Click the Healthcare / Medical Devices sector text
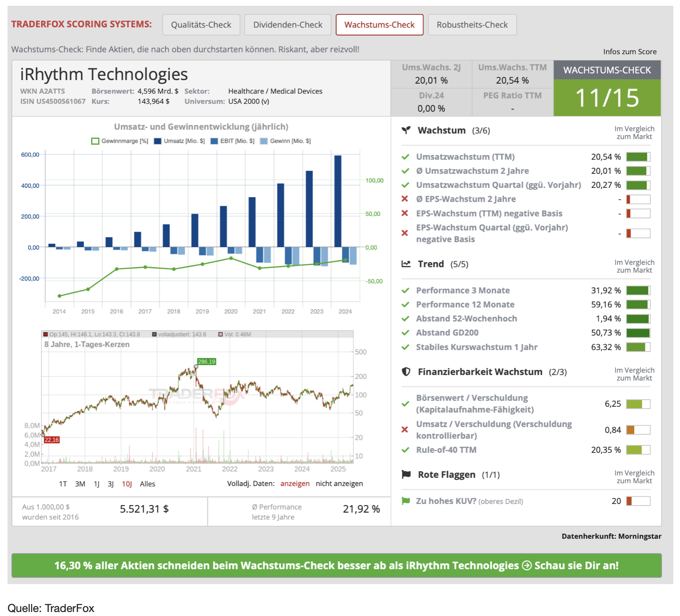This screenshot has width=680, height=616. point(275,91)
